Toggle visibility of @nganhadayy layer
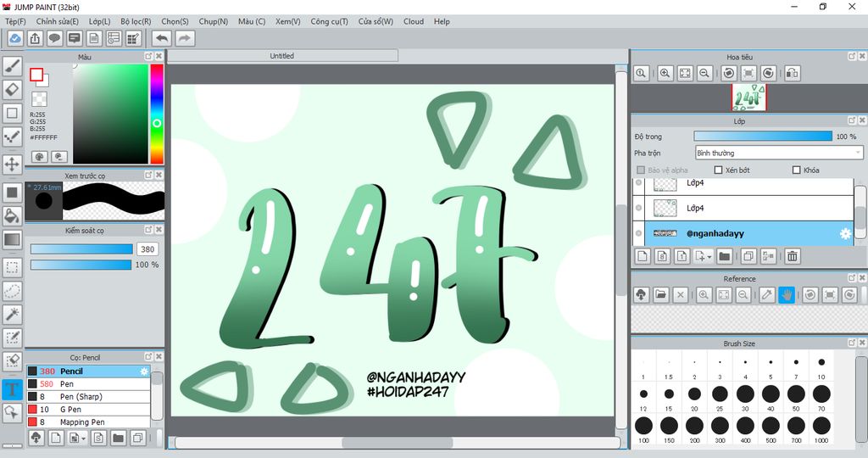The width and height of the screenshot is (868, 458). [x=639, y=233]
